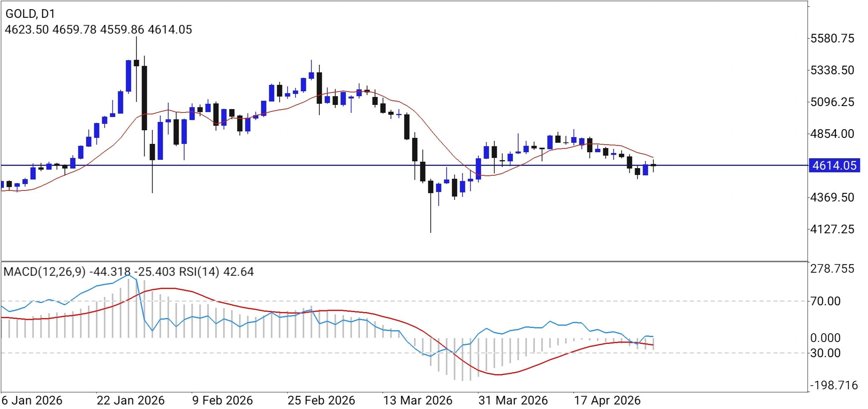The width and height of the screenshot is (868, 409).
Task: Click the 30.00 RSI level label
Action: (x=825, y=353)
